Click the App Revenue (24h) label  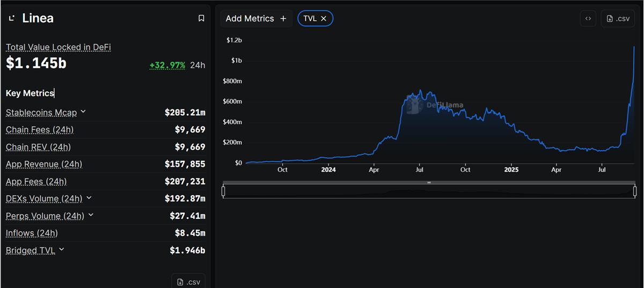click(x=44, y=164)
